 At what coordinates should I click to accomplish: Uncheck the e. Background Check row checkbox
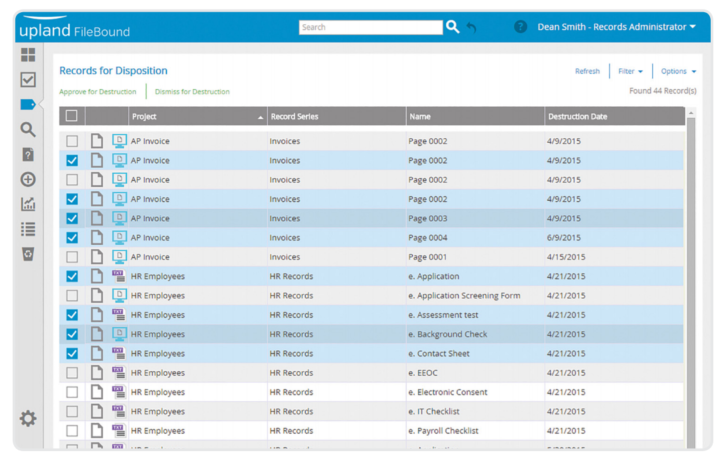71,334
